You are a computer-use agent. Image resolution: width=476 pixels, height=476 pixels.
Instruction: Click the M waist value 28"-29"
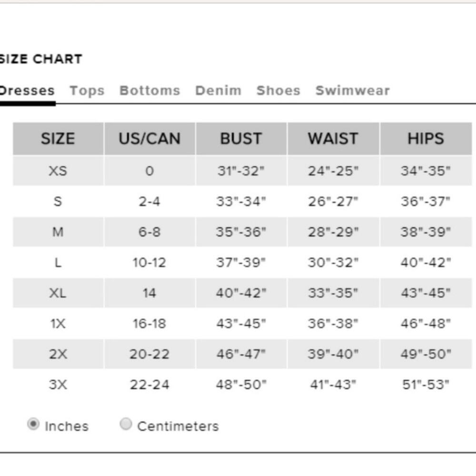point(333,232)
